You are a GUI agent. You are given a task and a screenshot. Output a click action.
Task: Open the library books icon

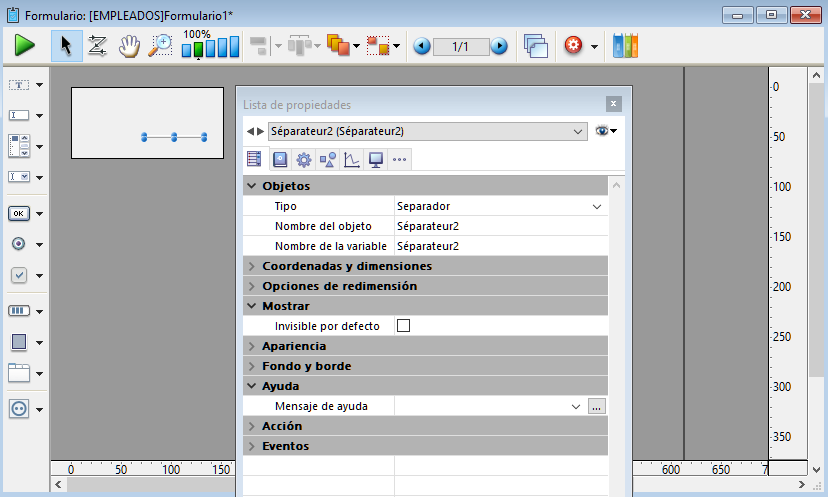coord(625,46)
